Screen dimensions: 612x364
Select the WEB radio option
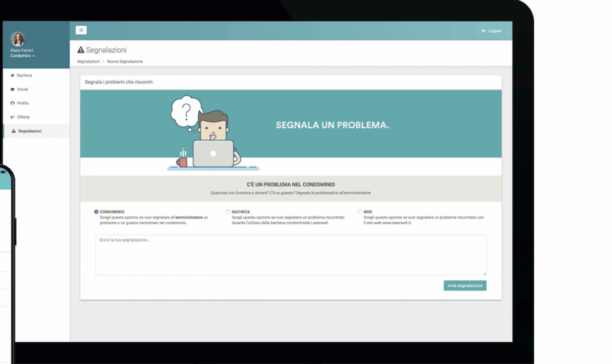point(360,212)
